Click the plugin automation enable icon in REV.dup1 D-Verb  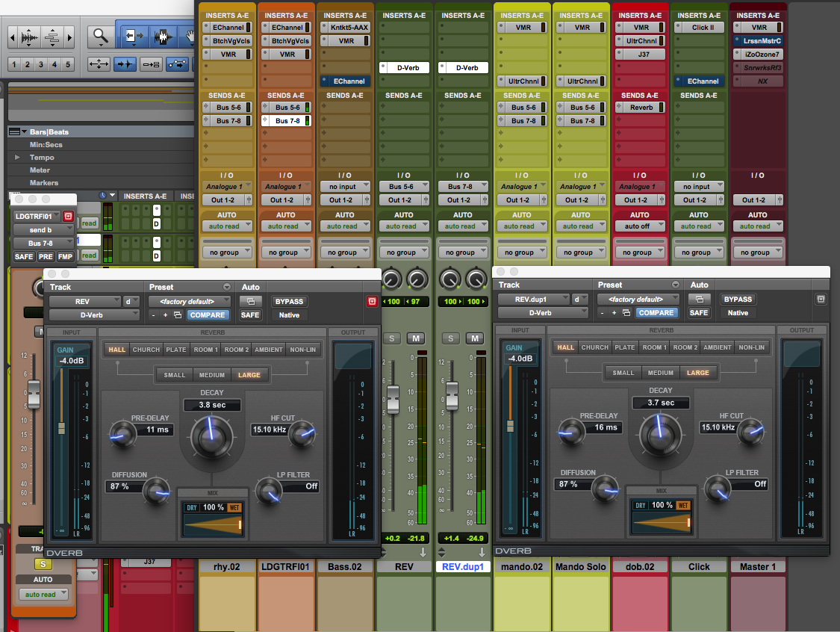[x=700, y=299]
